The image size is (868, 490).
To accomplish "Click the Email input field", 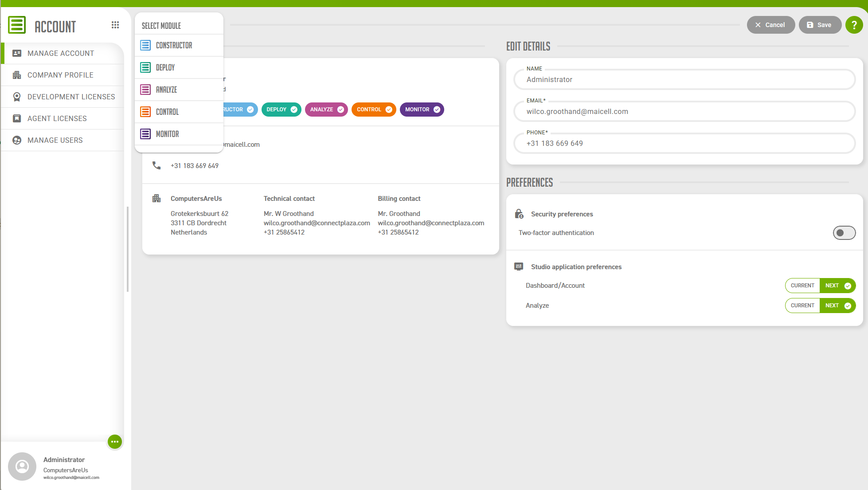I will click(x=684, y=111).
